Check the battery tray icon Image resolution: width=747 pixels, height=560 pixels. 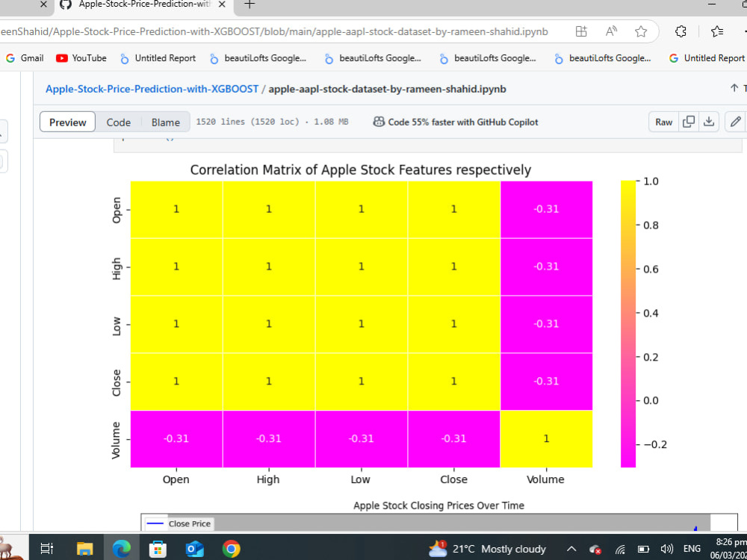tap(644, 549)
